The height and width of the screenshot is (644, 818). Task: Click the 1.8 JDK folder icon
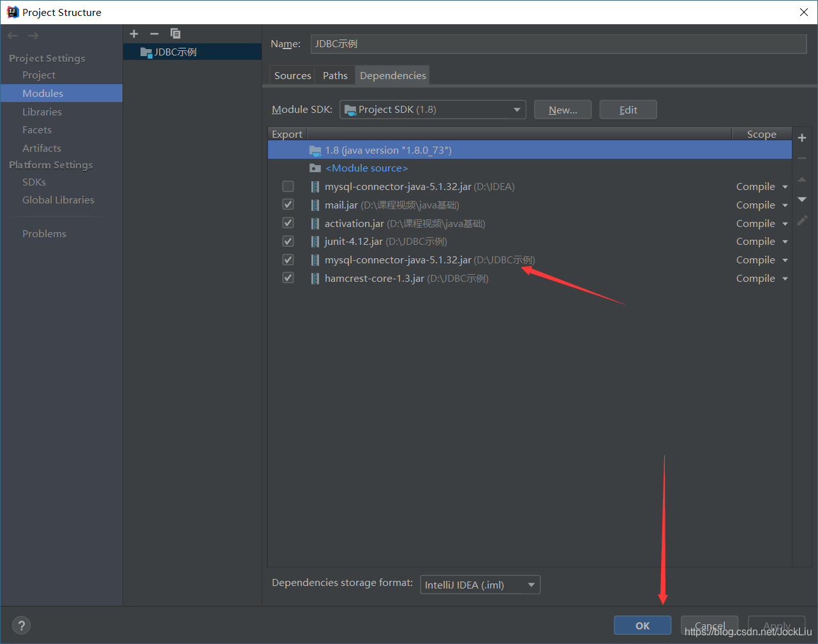tap(315, 150)
